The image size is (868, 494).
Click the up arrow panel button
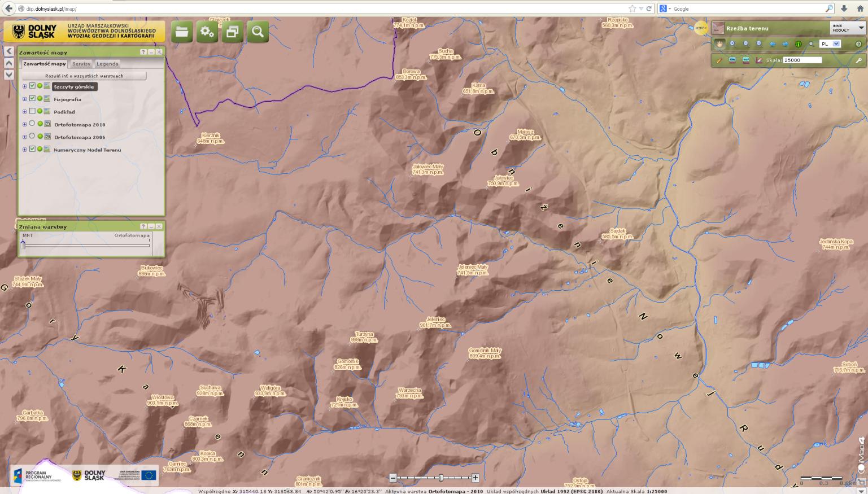pos(9,63)
